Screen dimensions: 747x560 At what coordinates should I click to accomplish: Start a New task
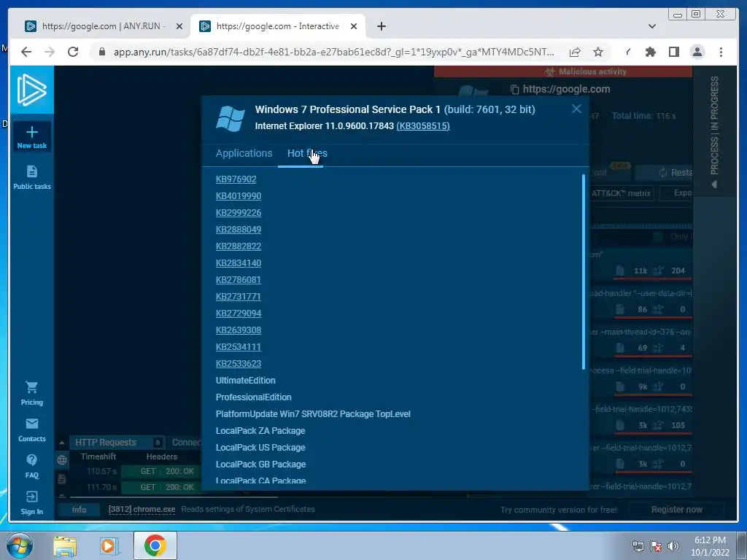click(x=32, y=137)
